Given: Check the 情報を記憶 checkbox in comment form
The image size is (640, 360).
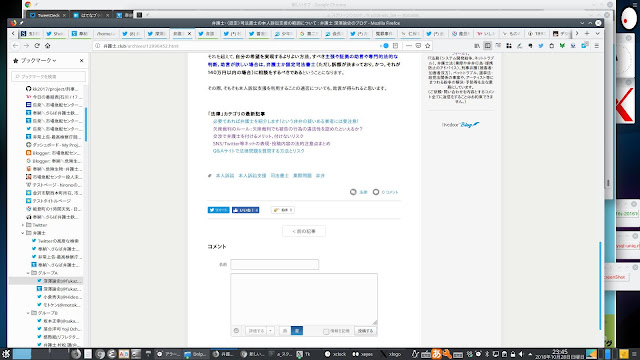Looking at the screenshot, I should point(326,331).
